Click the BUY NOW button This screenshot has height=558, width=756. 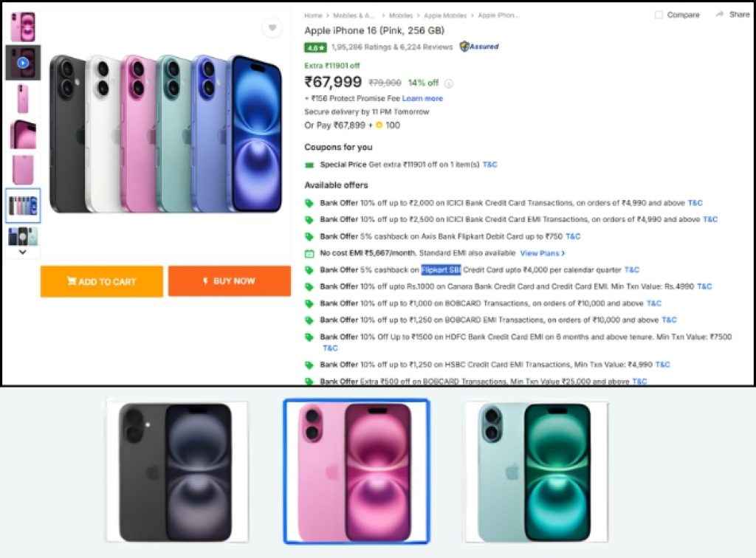[230, 280]
